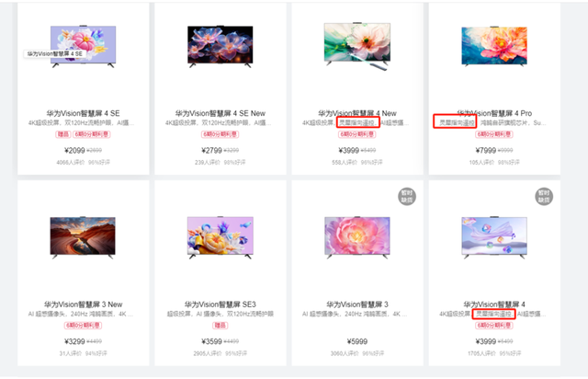588x379 pixels.
Task: Open the 华为Vision智慧屏 4 SE New title link
Action: (220, 113)
